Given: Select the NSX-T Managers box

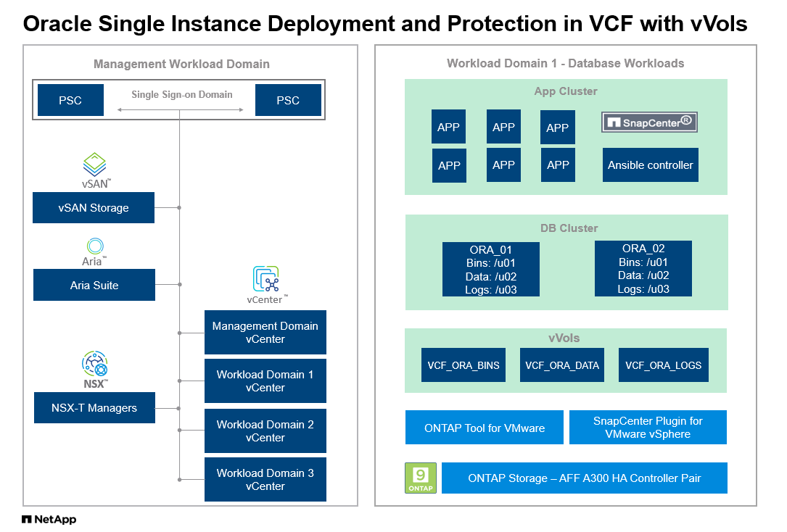Looking at the screenshot, I should click(x=94, y=407).
